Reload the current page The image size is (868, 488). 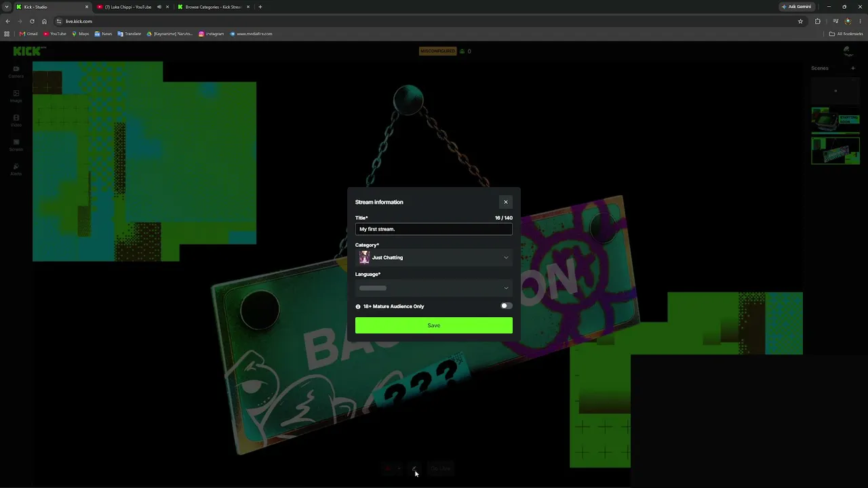[x=32, y=21]
